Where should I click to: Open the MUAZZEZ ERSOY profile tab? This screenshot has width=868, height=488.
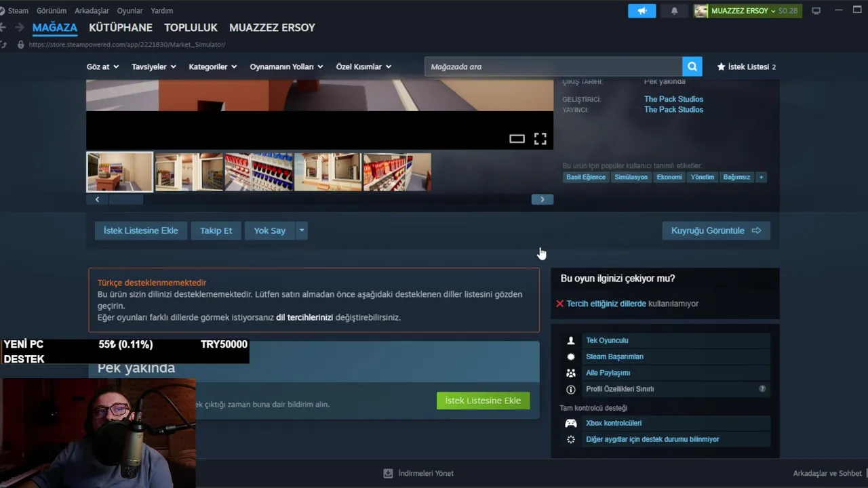272,28
